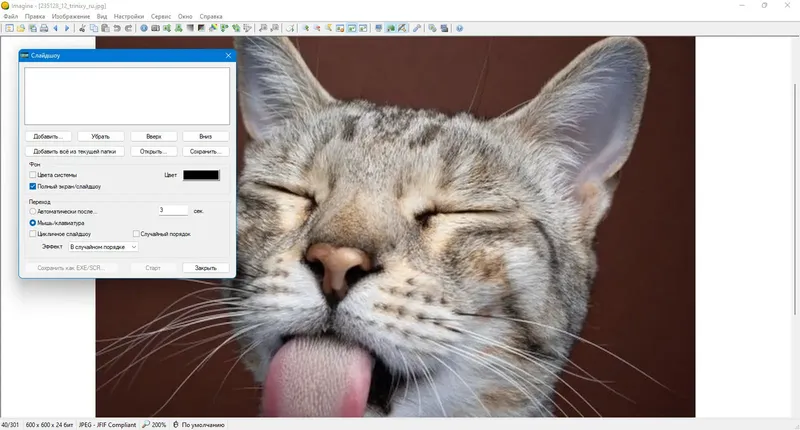Open the Справка menu
Viewport: 800px width, 430px height.
(211, 16)
